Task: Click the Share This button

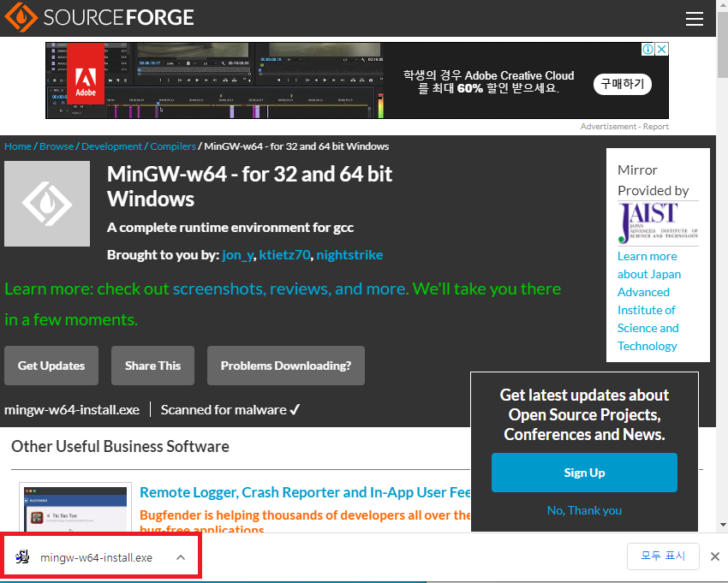Action: [x=152, y=366]
